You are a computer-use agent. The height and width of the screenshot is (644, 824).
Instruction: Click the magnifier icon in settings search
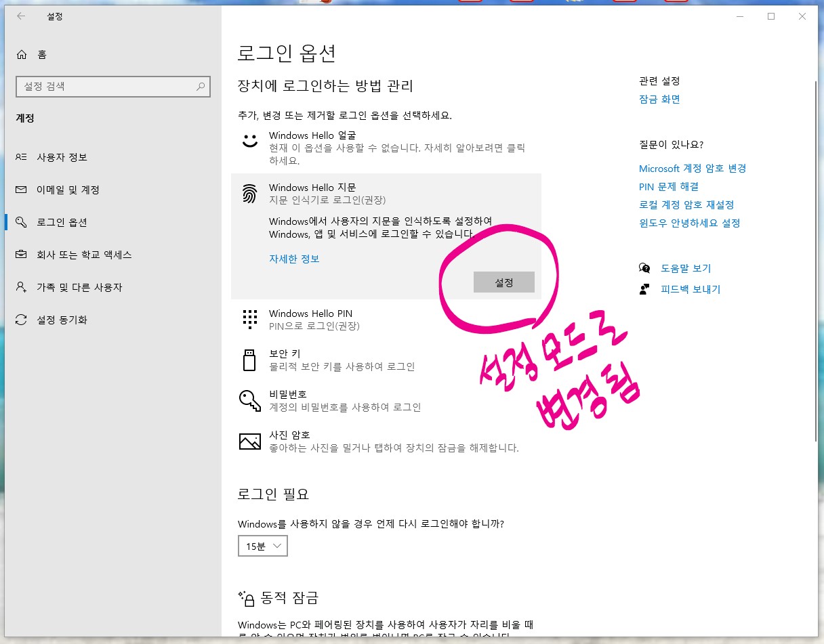pos(201,87)
